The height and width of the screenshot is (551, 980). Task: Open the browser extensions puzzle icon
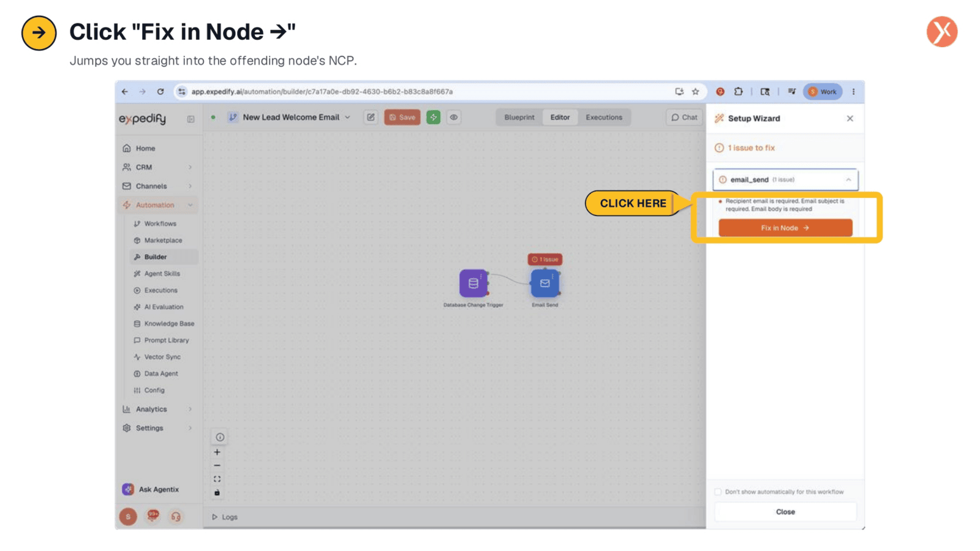coord(739,91)
